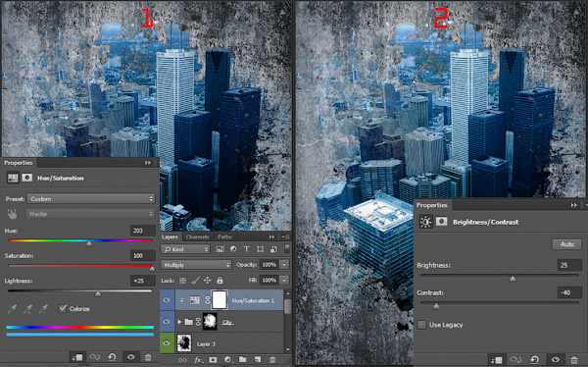The width and height of the screenshot is (588, 367).
Task: Click the layer mask icon beside Hue/Saturation
Action: click(27, 178)
